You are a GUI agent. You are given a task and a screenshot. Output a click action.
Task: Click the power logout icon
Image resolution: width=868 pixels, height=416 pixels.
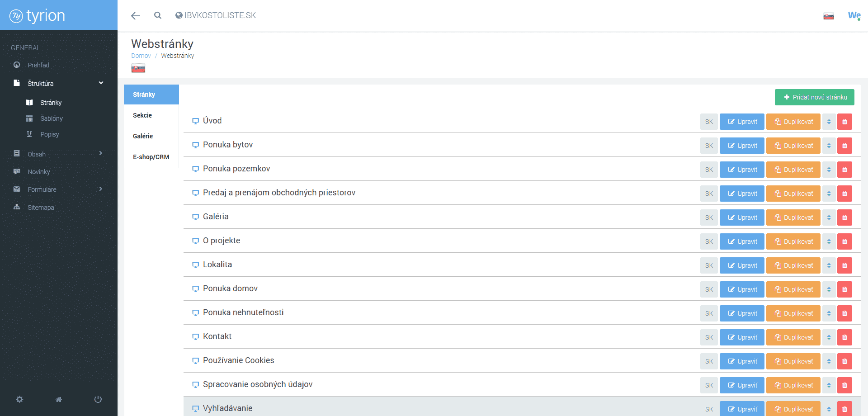98,399
